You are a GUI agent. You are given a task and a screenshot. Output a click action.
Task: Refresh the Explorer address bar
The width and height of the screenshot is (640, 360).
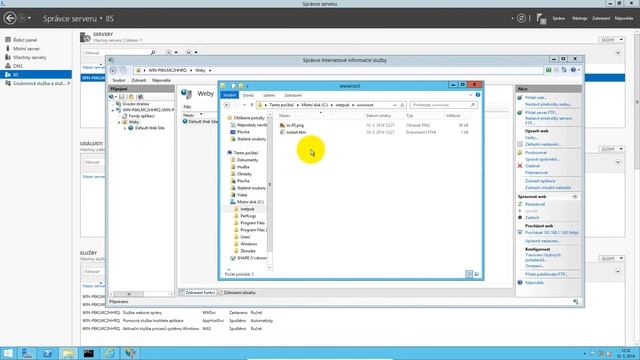402,105
